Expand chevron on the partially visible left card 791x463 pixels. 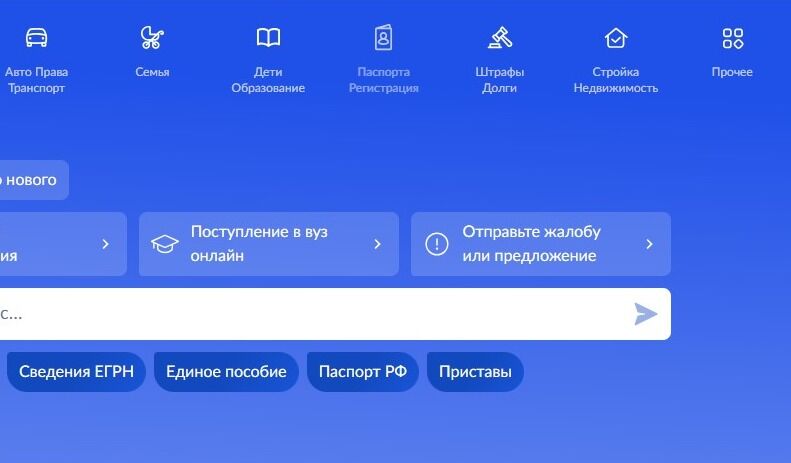105,244
